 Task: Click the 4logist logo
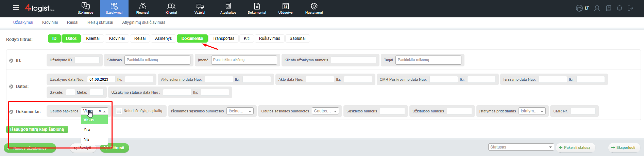point(39,8)
